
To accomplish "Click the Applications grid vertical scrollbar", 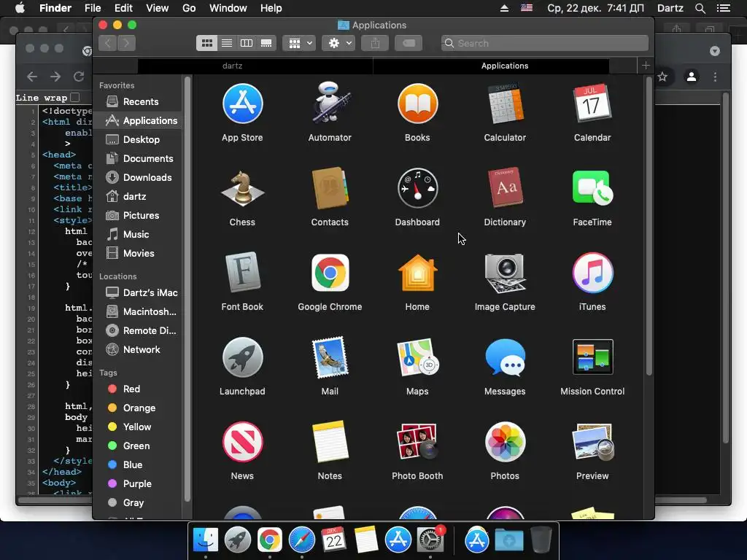I will [649, 226].
